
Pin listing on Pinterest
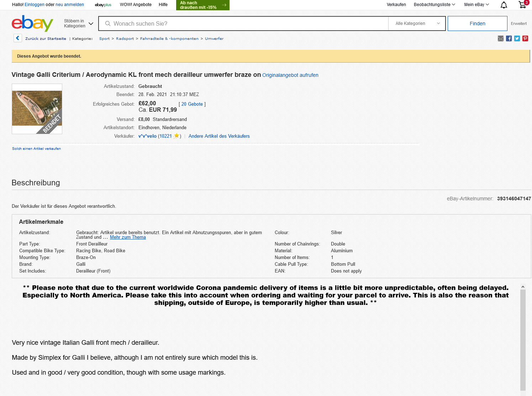(525, 38)
